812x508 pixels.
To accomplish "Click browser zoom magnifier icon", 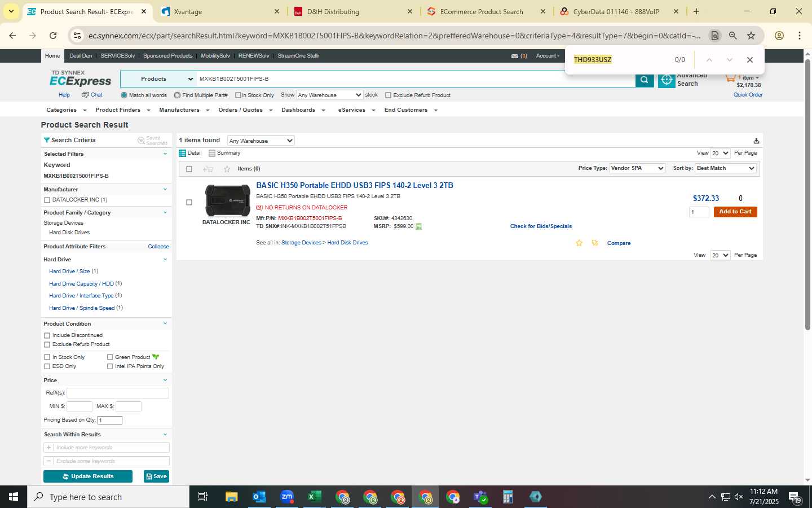I will [x=732, y=36].
